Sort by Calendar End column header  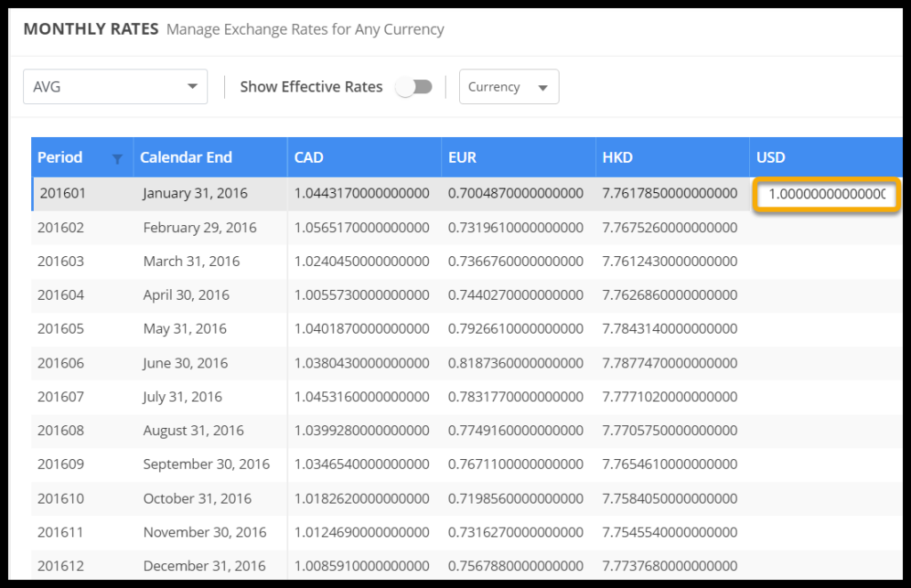(x=186, y=157)
